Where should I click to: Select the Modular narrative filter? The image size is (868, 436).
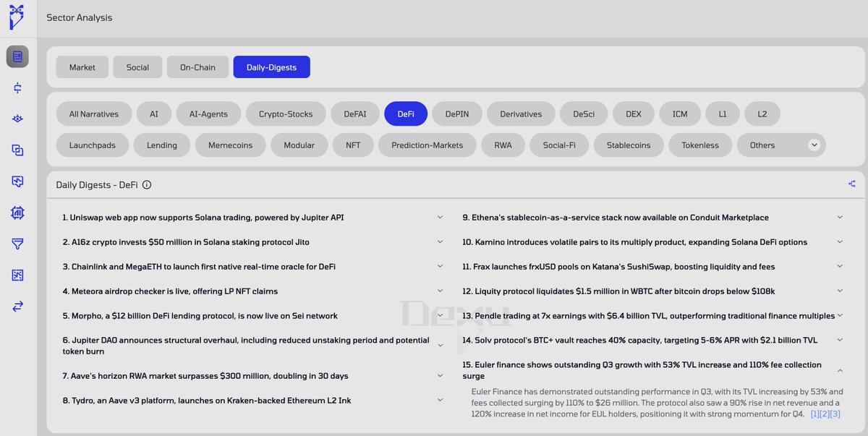coord(299,145)
